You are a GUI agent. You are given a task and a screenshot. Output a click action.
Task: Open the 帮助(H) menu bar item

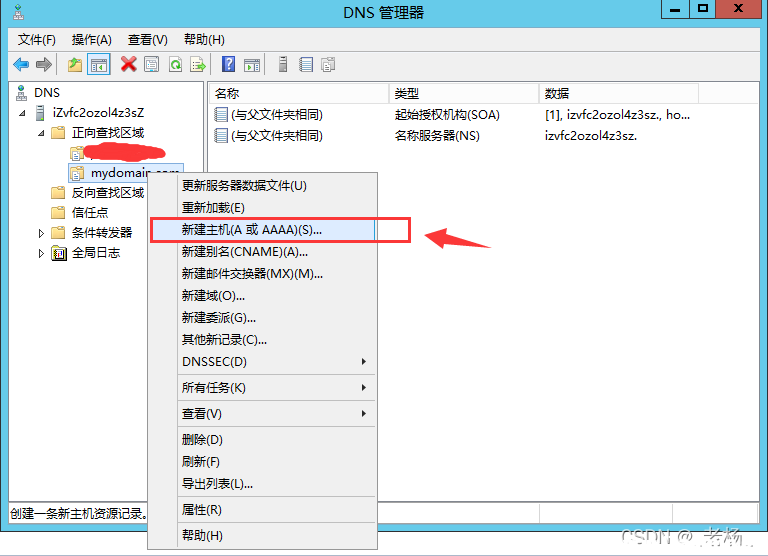click(x=204, y=40)
